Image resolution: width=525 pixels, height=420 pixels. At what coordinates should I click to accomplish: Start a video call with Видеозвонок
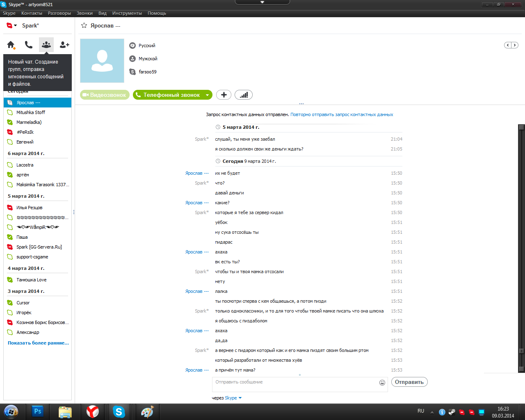pyautogui.click(x=105, y=95)
